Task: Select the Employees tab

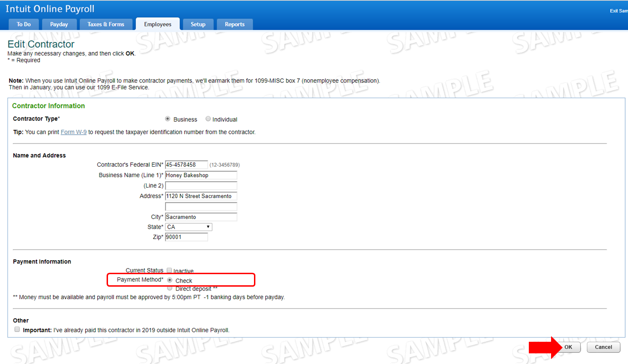Action: [x=158, y=25]
